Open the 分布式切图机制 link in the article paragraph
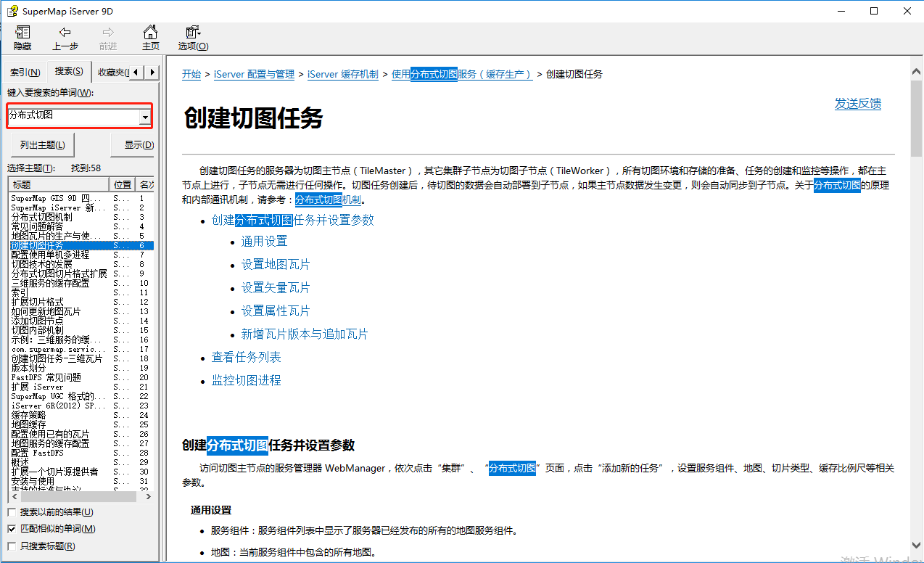 click(x=328, y=200)
